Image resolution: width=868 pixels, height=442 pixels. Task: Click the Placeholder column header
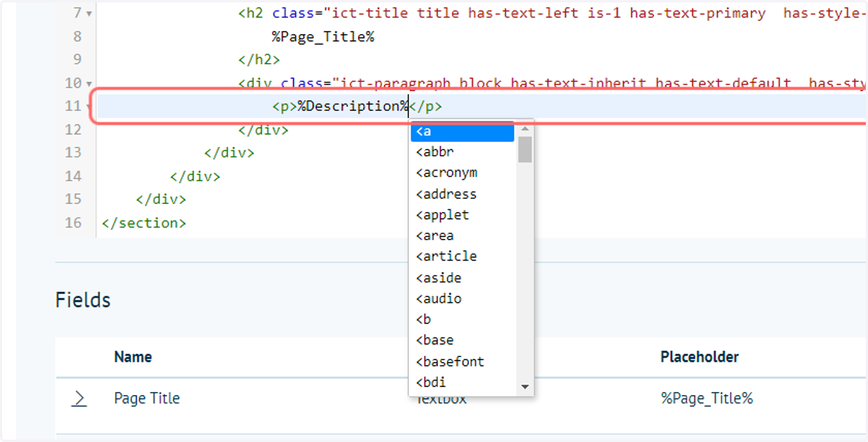click(x=699, y=357)
